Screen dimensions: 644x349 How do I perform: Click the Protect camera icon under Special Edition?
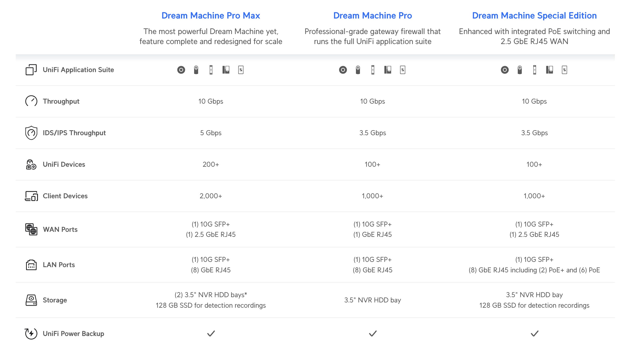520,70
